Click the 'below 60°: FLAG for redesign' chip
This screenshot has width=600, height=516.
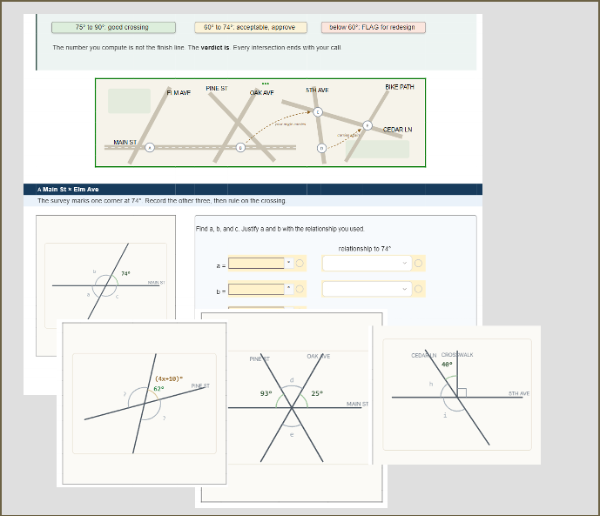pos(373,28)
